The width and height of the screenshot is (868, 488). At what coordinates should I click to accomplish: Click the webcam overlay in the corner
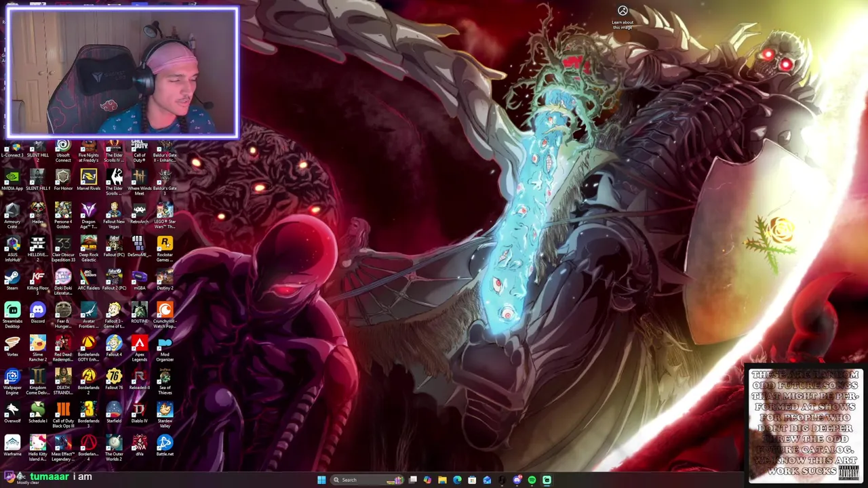pyautogui.click(x=122, y=73)
